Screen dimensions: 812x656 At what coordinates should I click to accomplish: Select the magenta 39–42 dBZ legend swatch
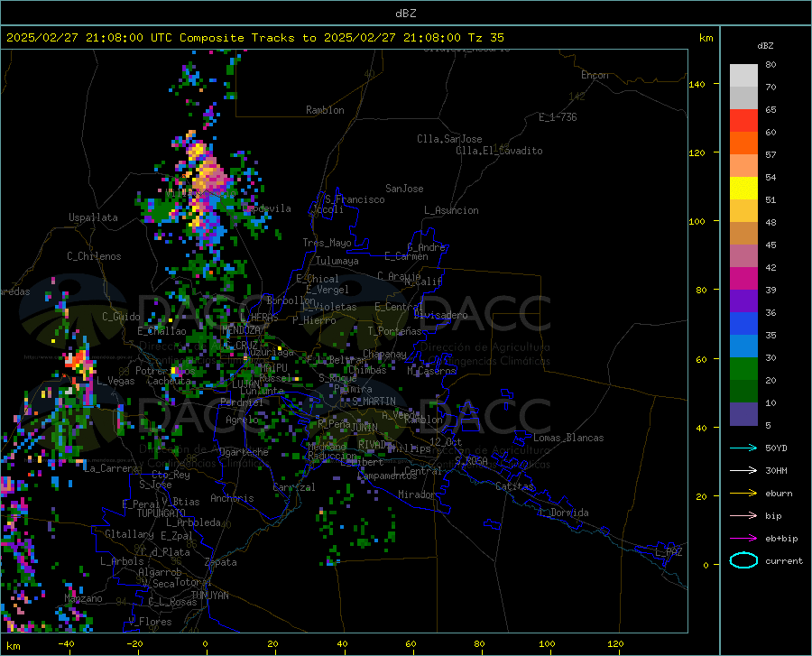pos(743,279)
